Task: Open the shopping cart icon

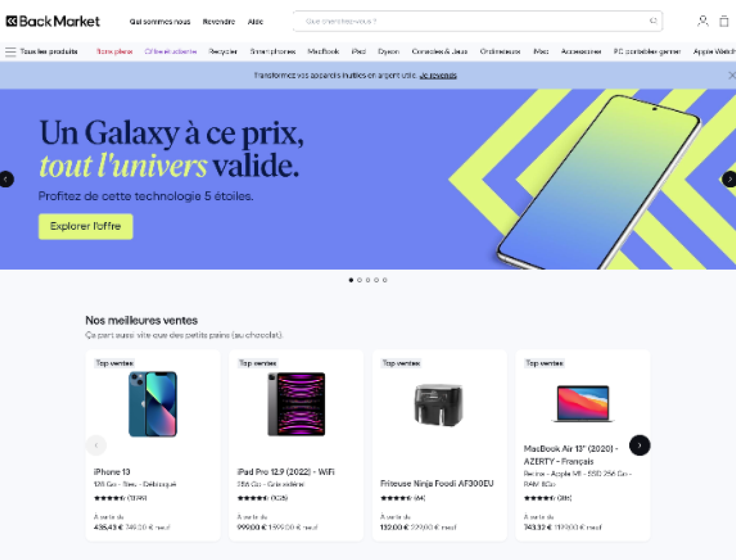Action: coord(724,21)
